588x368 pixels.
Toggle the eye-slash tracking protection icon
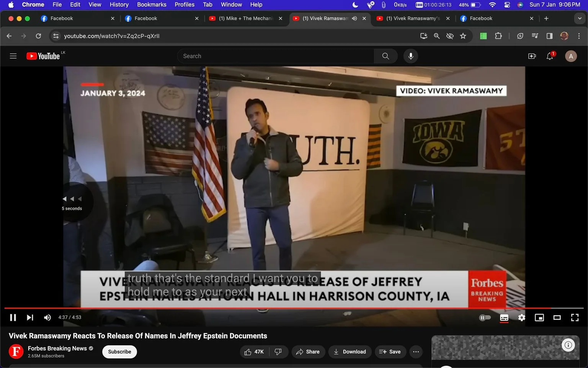pos(450,36)
